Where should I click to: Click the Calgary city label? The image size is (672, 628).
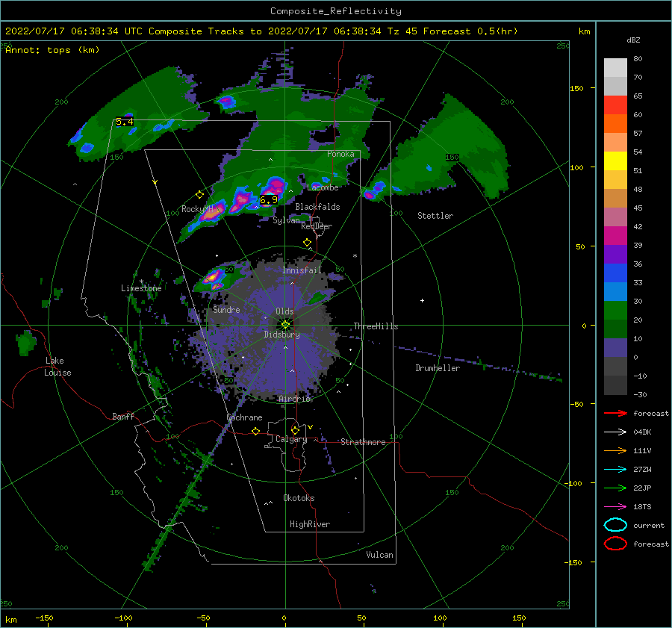coord(291,439)
